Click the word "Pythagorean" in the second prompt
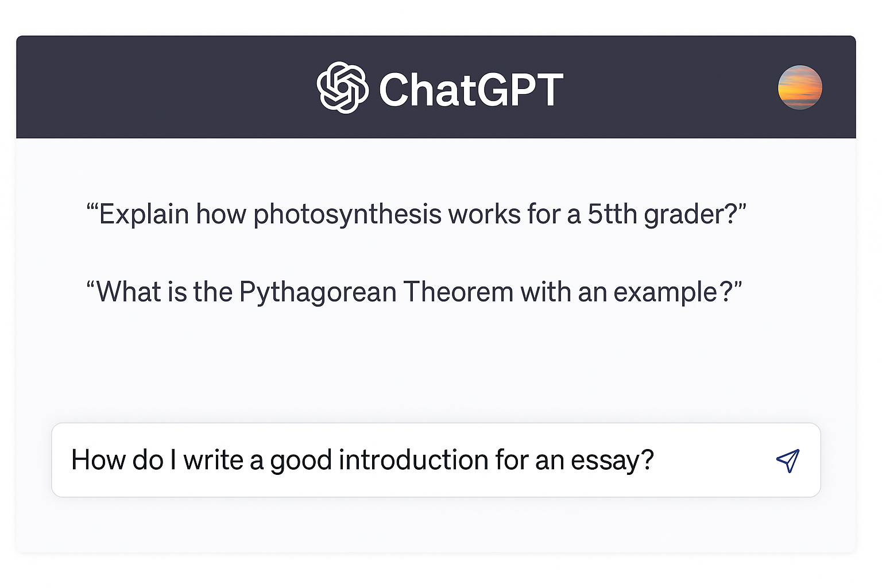882x588 pixels. (x=318, y=292)
